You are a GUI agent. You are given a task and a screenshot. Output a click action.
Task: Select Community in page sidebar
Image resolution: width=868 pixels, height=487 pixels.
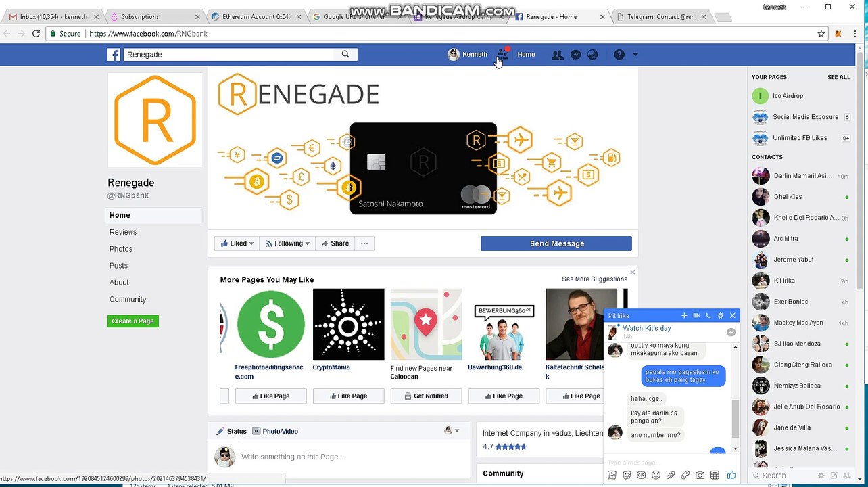(128, 299)
